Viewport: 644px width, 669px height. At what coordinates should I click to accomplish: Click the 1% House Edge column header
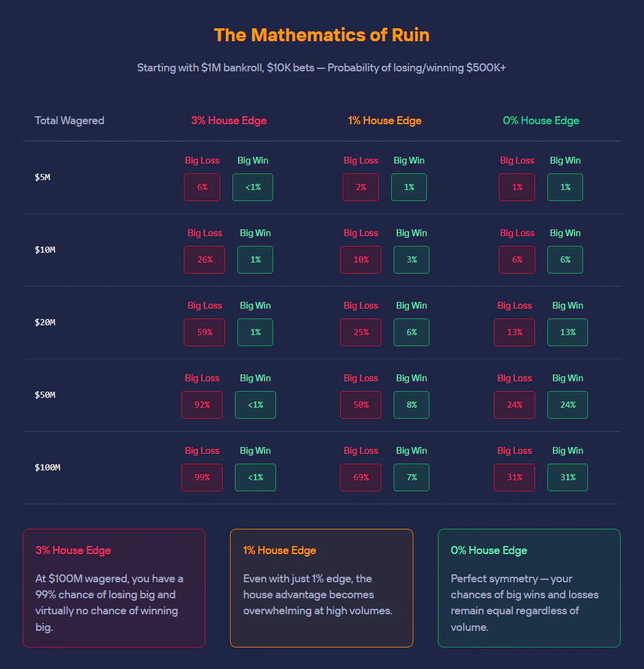click(x=385, y=121)
